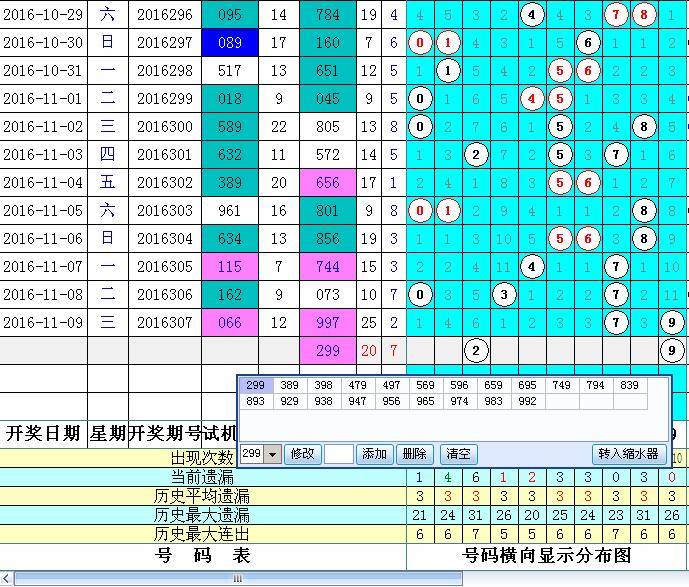Select number 983 in the popup list
The height and width of the screenshot is (587, 689).
point(493,401)
